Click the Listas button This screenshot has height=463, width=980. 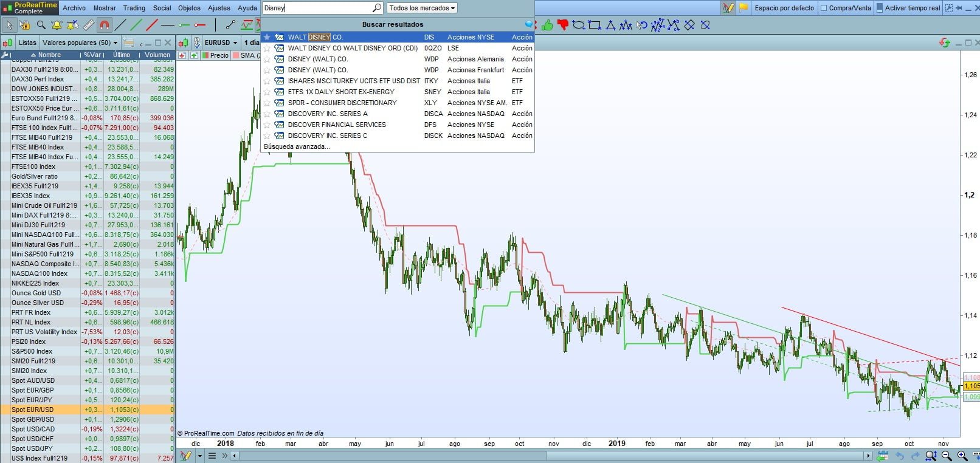[27, 43]
